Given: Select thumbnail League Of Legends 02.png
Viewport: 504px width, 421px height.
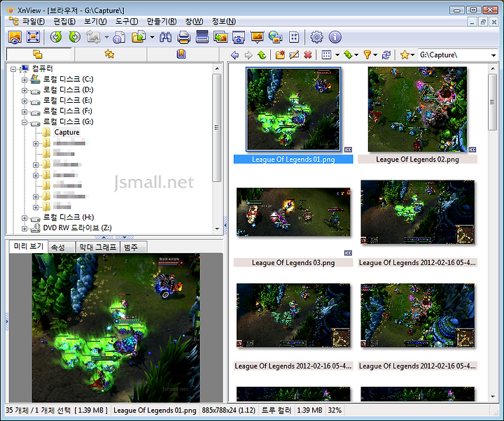Looking at the screenshot, I should tap(417, 109).
